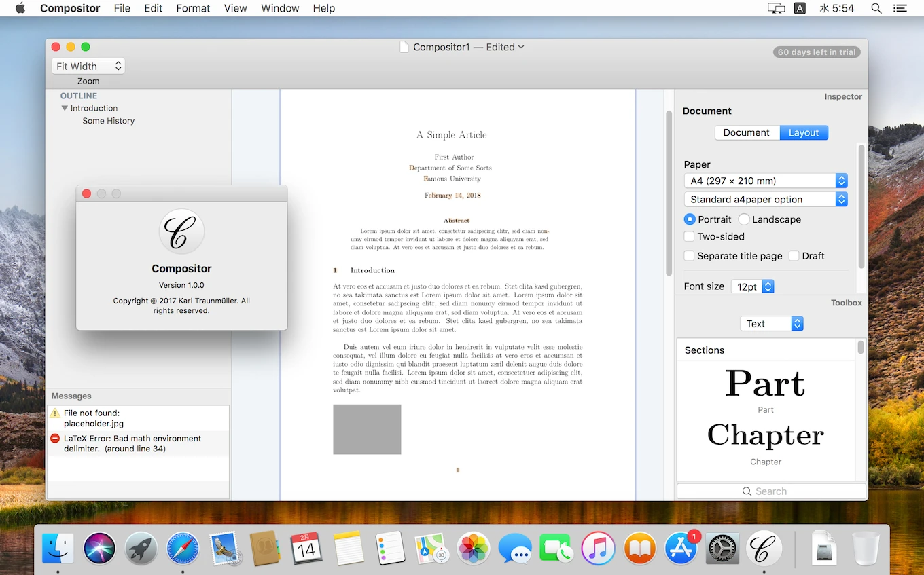Open the Compositor1 title dropdown chevron

(x=521, y=47)
